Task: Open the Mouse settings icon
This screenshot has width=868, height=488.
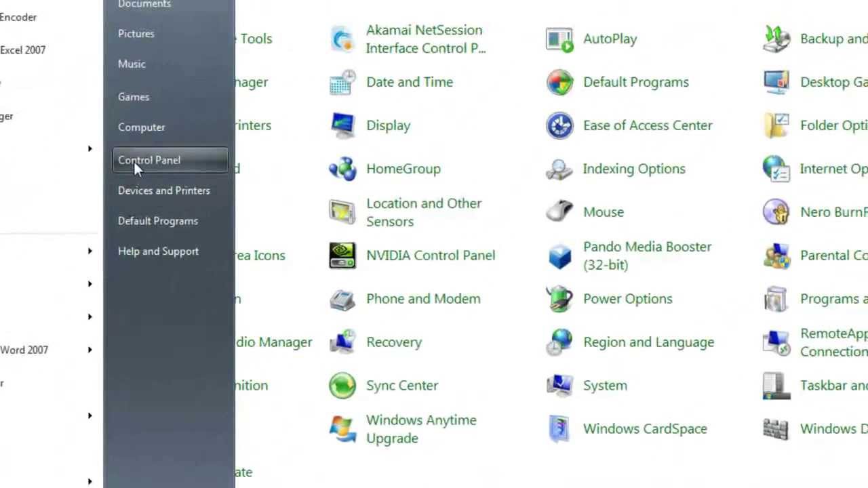Action: tap(559, 212)
